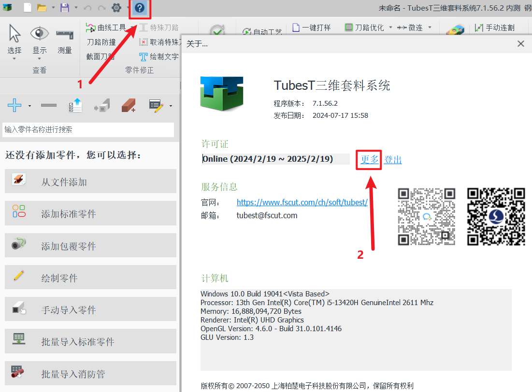Click the Save floppy disk icon
Screen dimensions: 532x392
(x=64, y=7)
